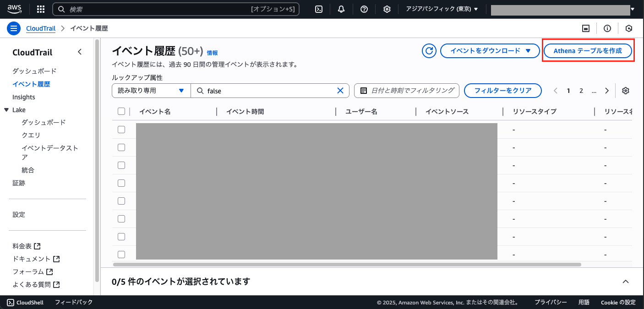Open the info panel icon in breadcrumb bar
Screen dimensions: 644x309
pyautogui.click(x=607, y=28)
